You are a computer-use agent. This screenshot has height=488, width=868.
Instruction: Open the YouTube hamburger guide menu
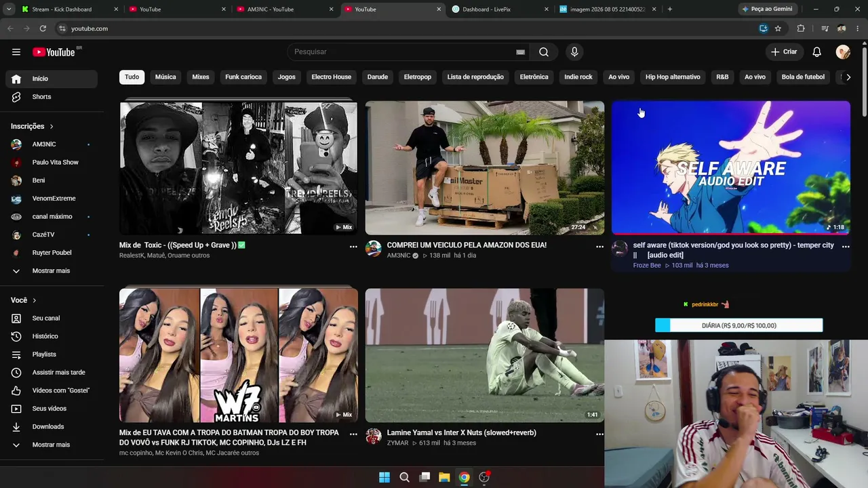click(x=16, y=52)
